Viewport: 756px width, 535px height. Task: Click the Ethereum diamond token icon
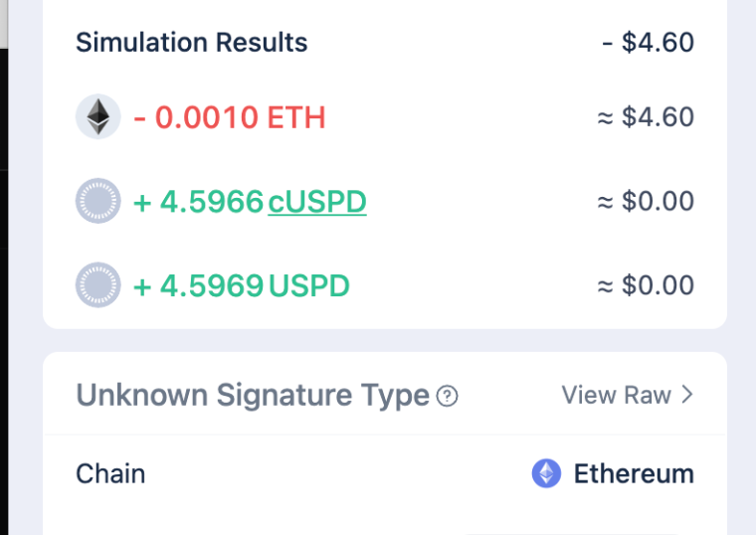click(x=97, y=117)
